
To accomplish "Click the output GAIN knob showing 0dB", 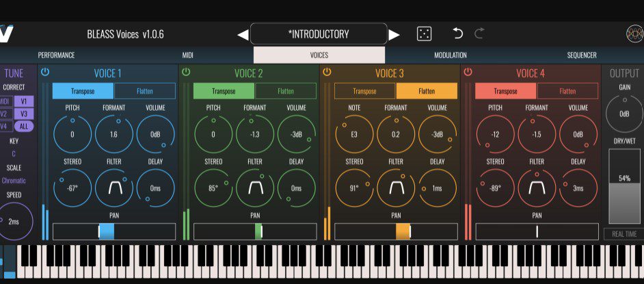I will coord(624,114).
